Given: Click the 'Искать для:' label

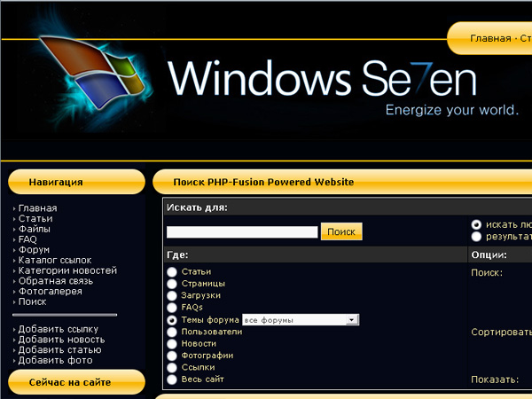Looking at the screenshot, I should 197,207.
